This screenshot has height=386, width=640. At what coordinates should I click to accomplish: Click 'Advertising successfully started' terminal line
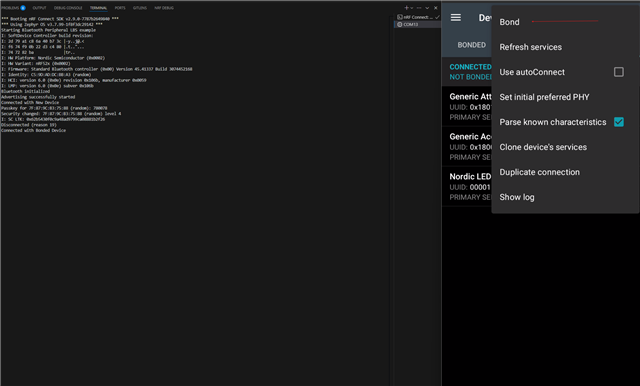pyautogui.click(x=38, y=97)
